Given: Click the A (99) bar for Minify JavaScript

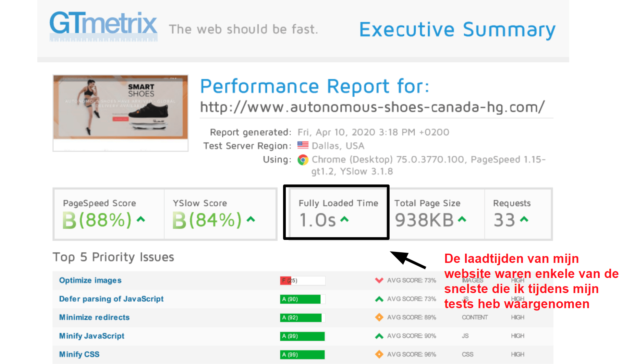Looking at the screenshot, I should coord(303,336).
